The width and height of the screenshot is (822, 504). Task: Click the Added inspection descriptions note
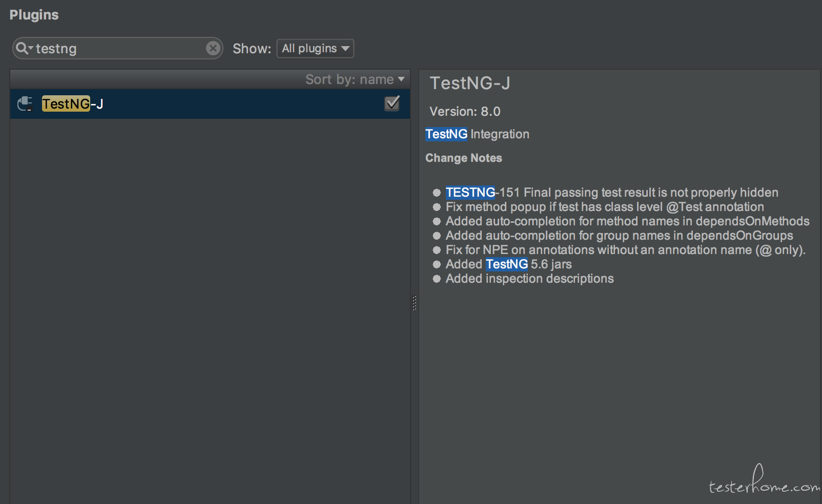pyautogui.click(x=529, y=279)
